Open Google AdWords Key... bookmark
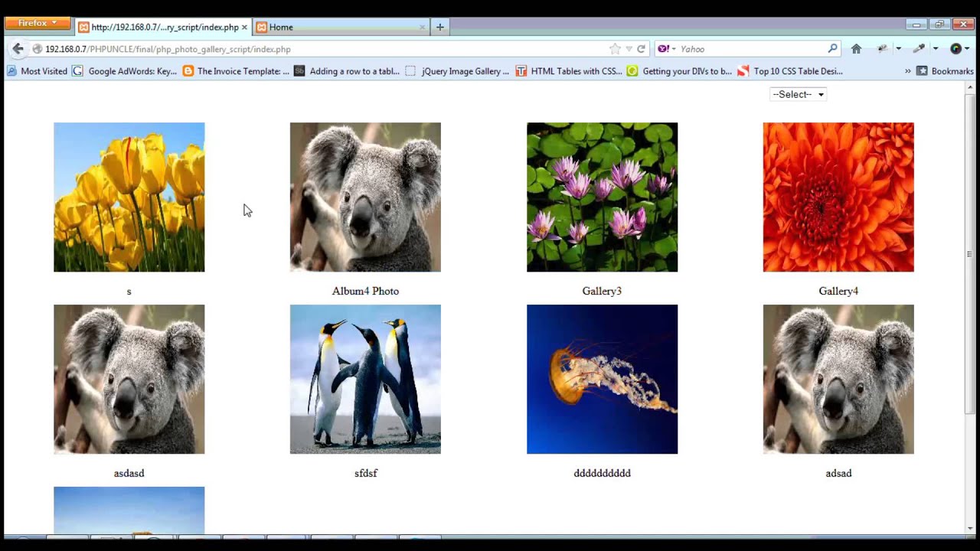980x551 pixels. (x=124, y=71)
